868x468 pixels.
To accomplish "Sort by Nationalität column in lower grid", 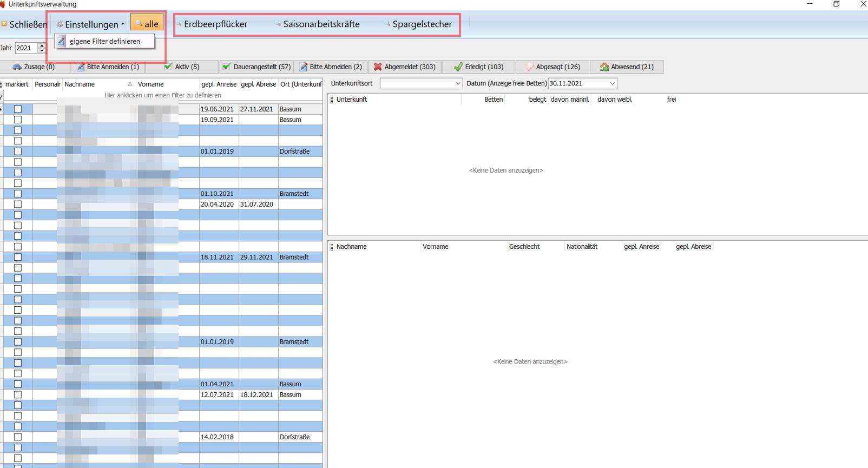I will (593, 247).
